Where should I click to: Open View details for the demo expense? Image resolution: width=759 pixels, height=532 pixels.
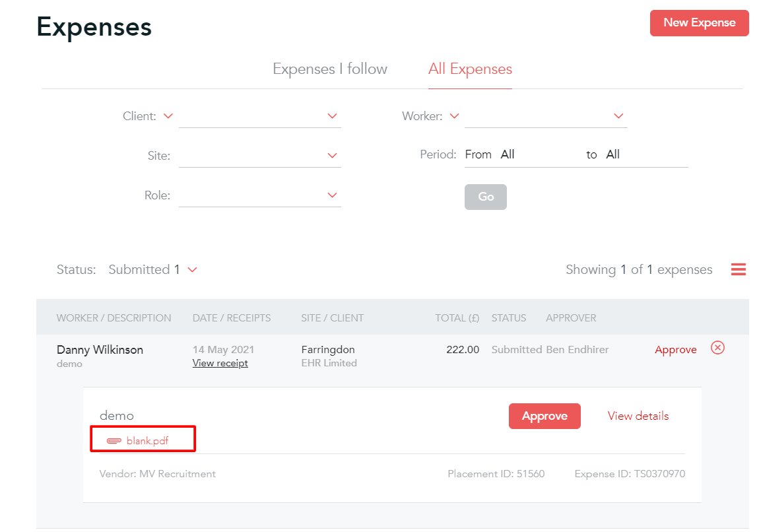[637, 416]
